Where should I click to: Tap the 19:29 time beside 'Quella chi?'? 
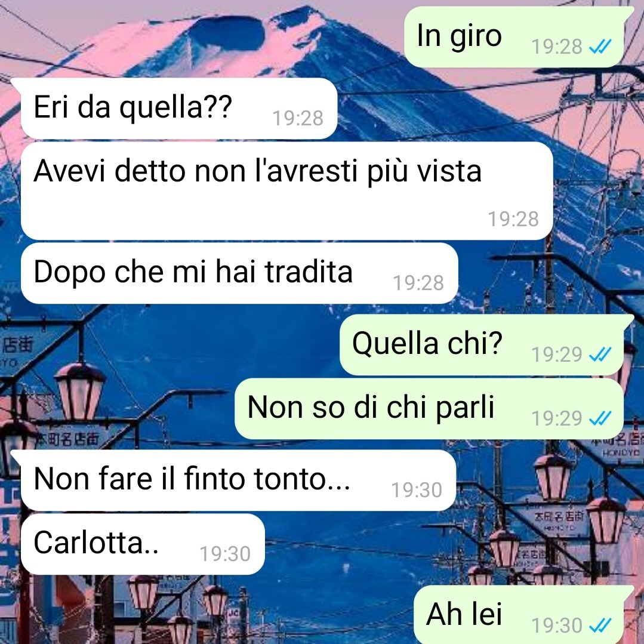tap(557, 355)
